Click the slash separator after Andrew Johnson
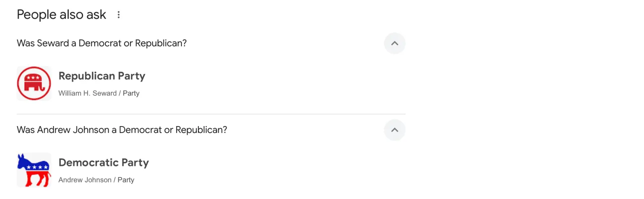Screen dimensions: 644x199 (x=114, y=180)
